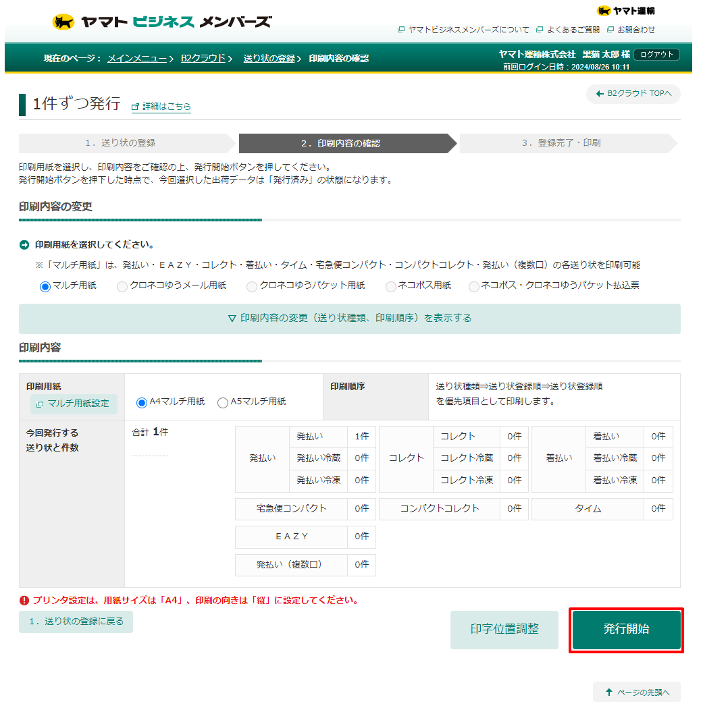Click the red warning icon before プリンタ設定は
This screenshot has width=728, height=710.
click(x=24, y=601)
